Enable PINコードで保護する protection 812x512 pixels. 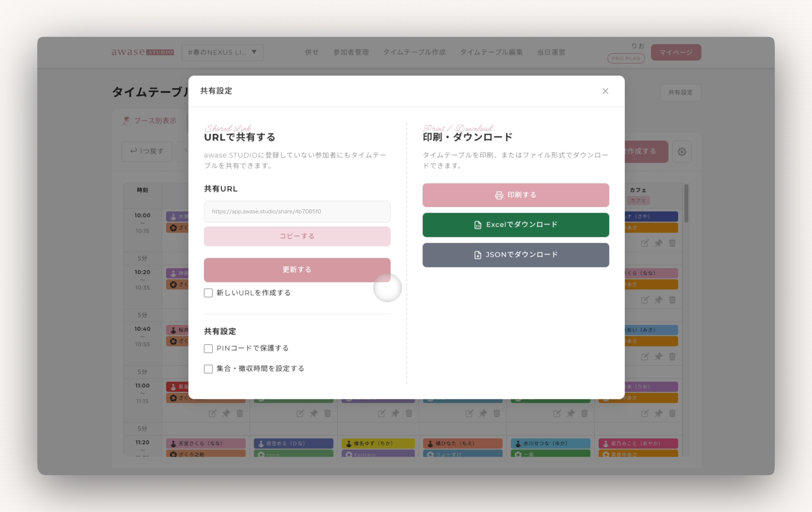tap(208, 348)
